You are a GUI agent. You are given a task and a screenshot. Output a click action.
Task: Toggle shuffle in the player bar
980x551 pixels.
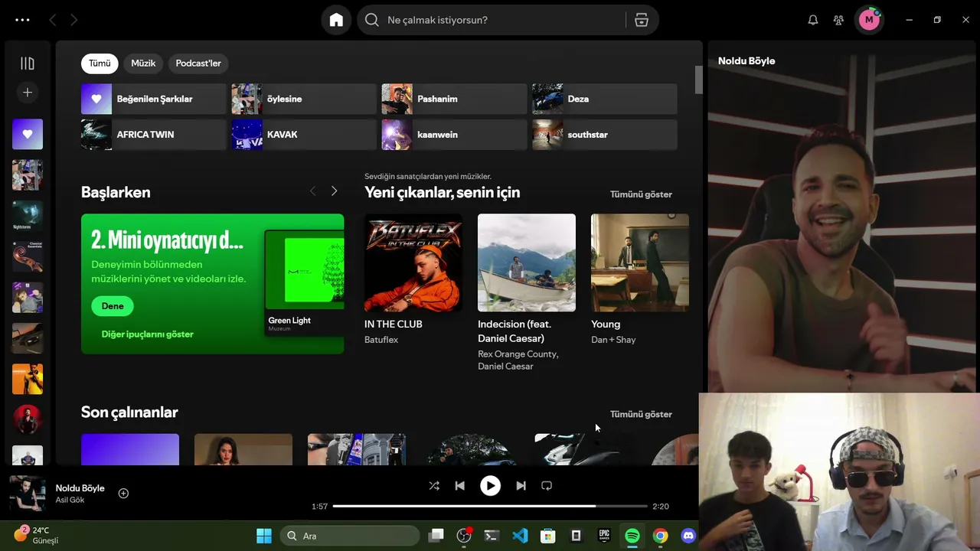pyautogui.click(x=434, y=486)
